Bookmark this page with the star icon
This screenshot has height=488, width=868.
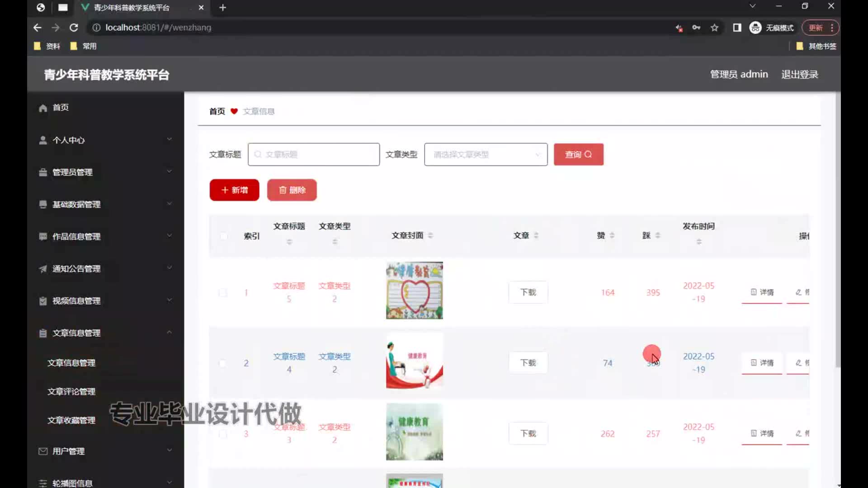pyautogui.click(x=714, y=28)
